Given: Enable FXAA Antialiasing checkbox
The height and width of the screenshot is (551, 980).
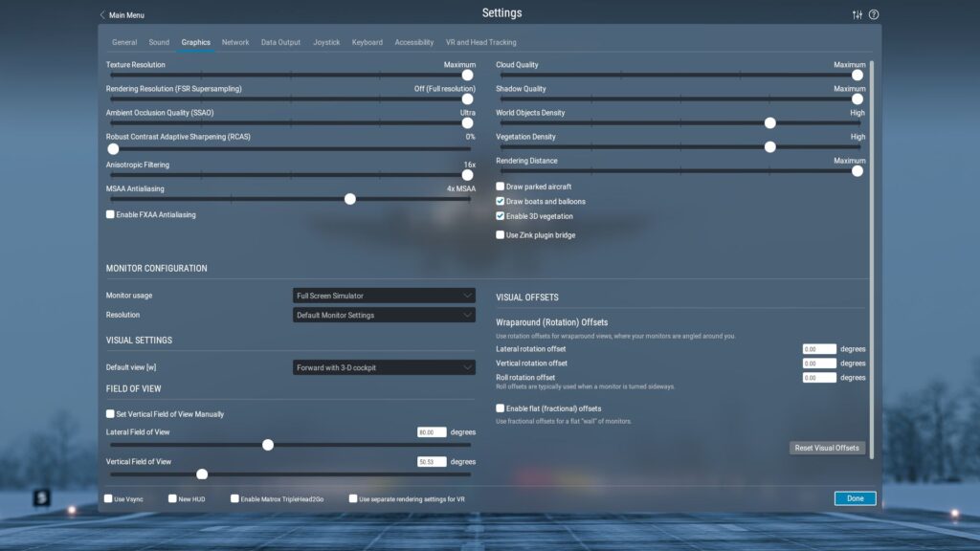Looking at the screenshot, I should pyautogui.click(x=111, y=215).
